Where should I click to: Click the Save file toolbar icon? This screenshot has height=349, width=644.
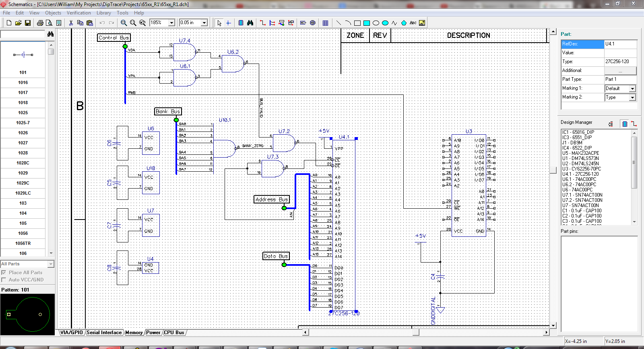[28, 23]
